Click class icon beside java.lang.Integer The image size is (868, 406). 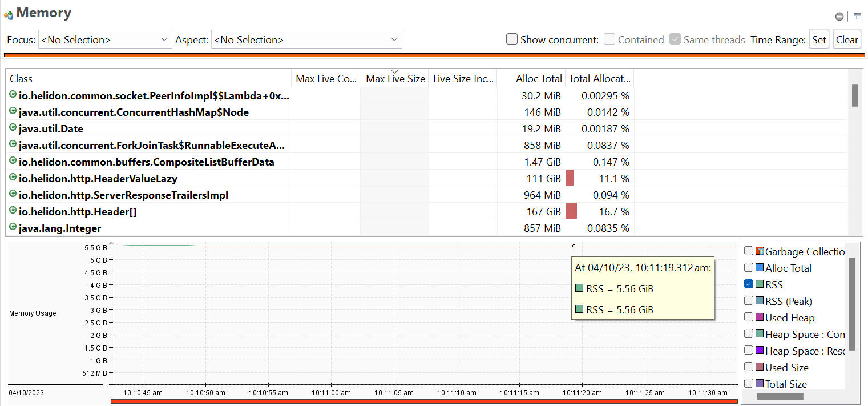(13, 228)
